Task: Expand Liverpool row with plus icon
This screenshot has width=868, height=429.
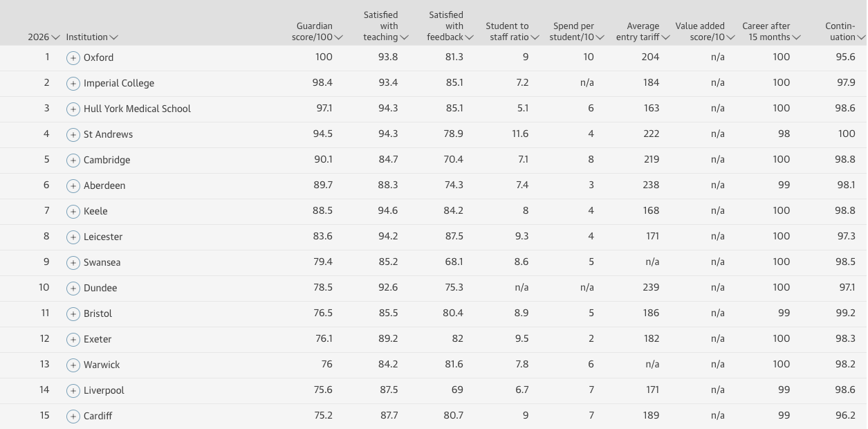Action: [73, 391]
